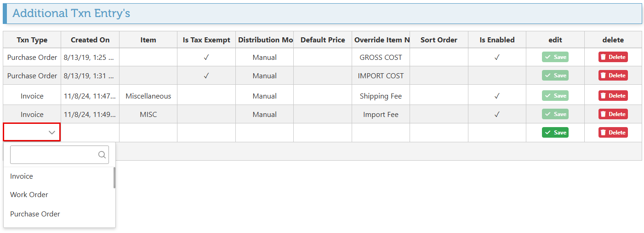This screenshot has width=644, height=233.
Task: Click Delete on the new blank row
Action: click(x=613, y=133)
